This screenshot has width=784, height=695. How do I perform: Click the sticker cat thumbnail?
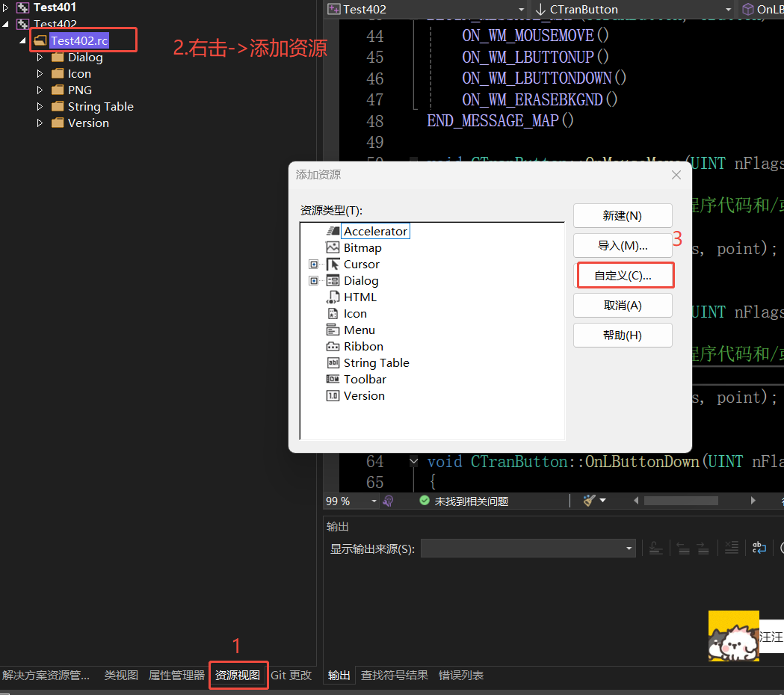coord(733,636)
